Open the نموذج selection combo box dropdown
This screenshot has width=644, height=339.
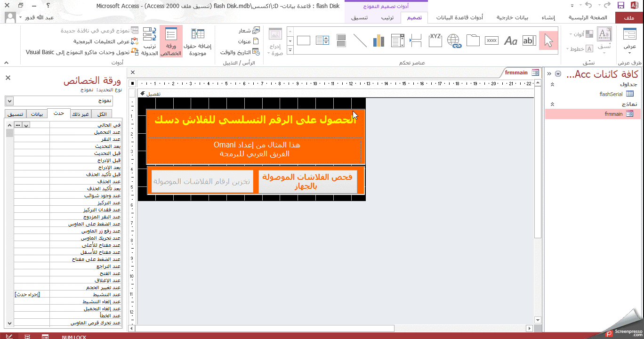click(9, 101)
